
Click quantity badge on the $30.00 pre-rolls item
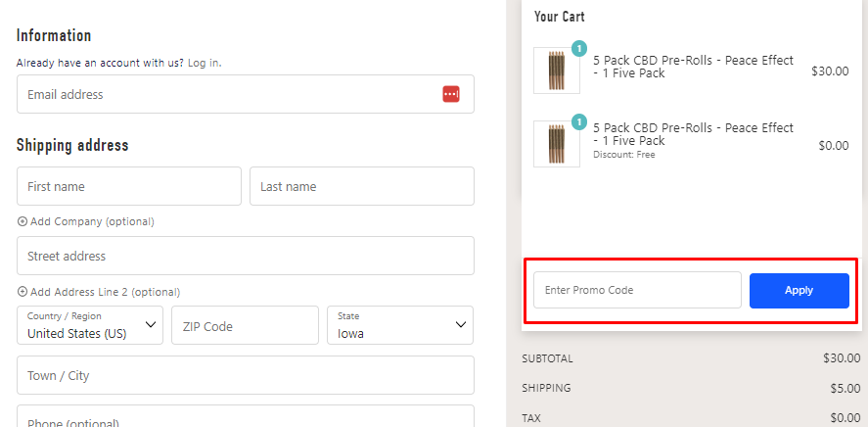coord(579,49)
